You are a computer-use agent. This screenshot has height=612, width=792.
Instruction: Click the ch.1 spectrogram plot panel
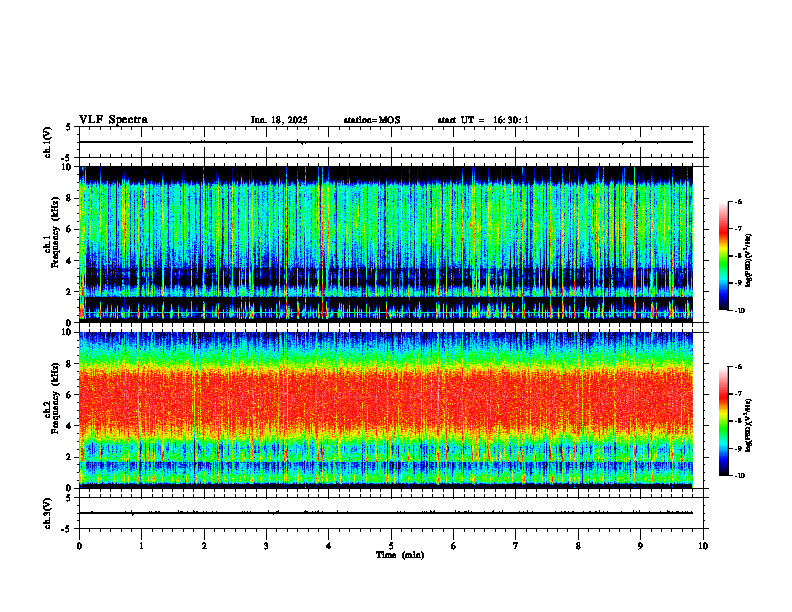pos(386,244)
